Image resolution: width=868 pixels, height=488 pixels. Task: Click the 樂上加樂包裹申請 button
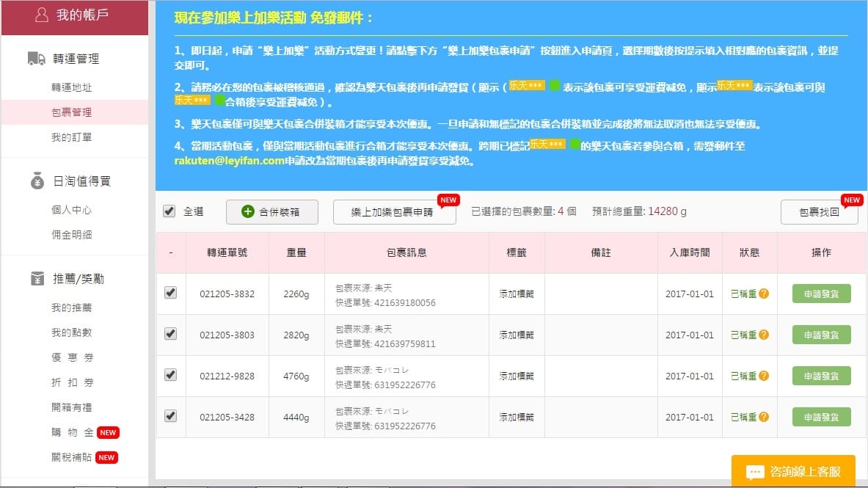coord(393,213)
